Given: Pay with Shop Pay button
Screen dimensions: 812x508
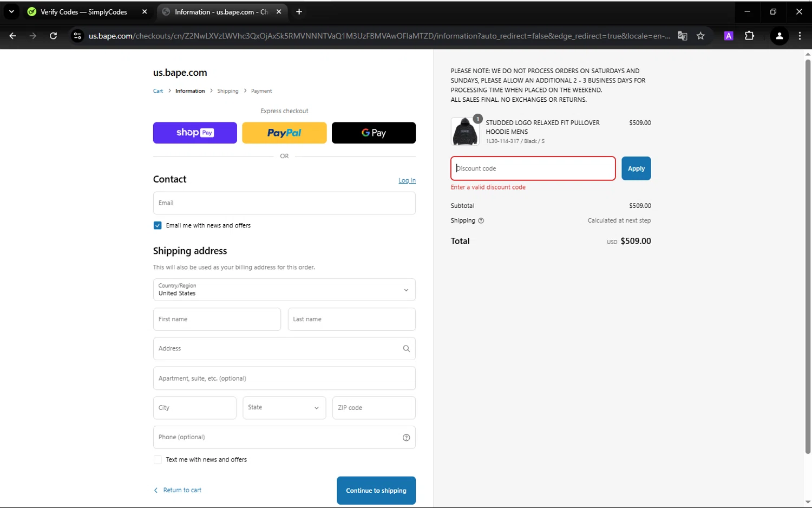Looking at the screenshot, I should tap(195, 133).
